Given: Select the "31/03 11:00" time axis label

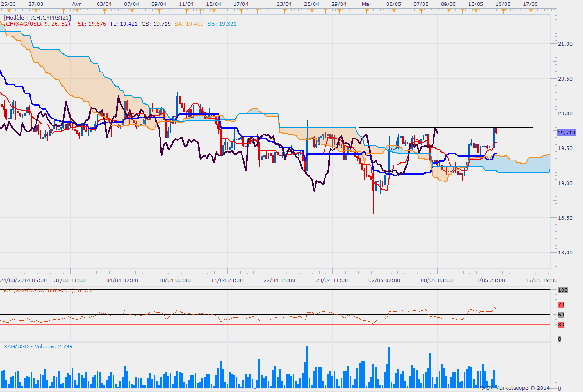Looking at the screenshot, I should tap(69, 280).
